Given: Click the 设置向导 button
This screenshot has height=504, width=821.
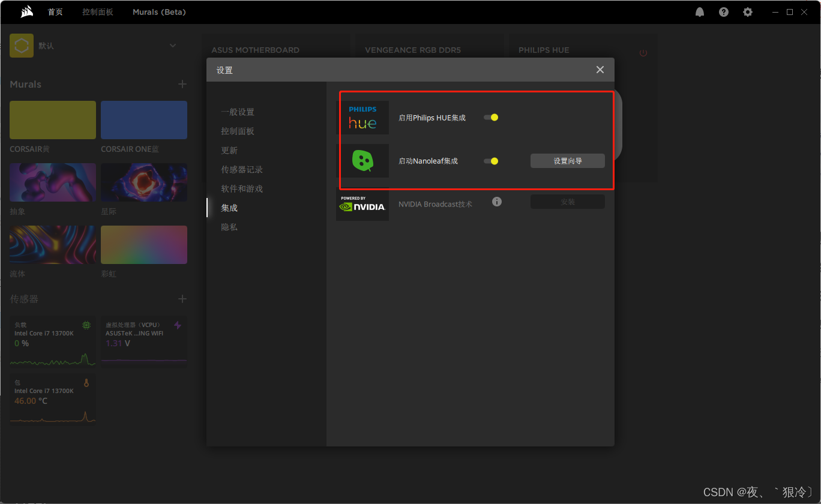Looking at the screenshot, I should (568, 161).
